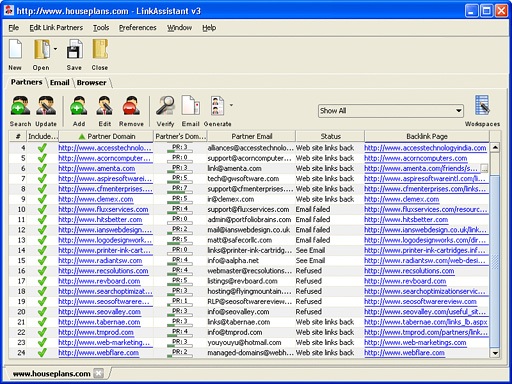Open the Tools menu
The width and height of the screenshot is (512, 384).
pos(101,28)
